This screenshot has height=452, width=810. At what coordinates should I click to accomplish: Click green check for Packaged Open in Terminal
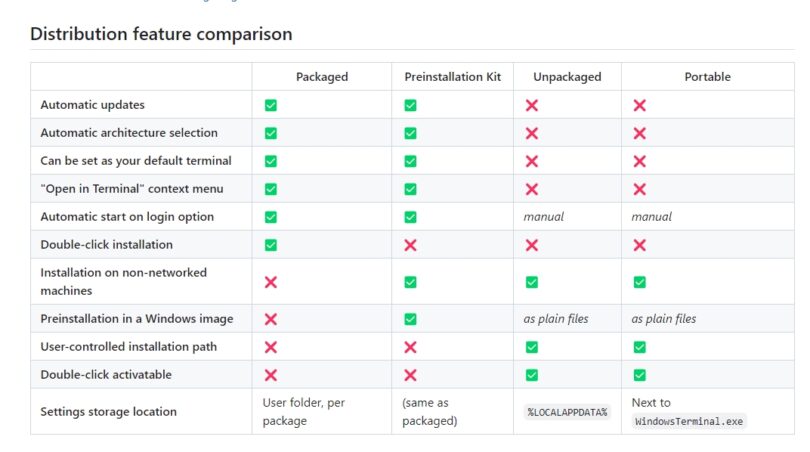271,189
